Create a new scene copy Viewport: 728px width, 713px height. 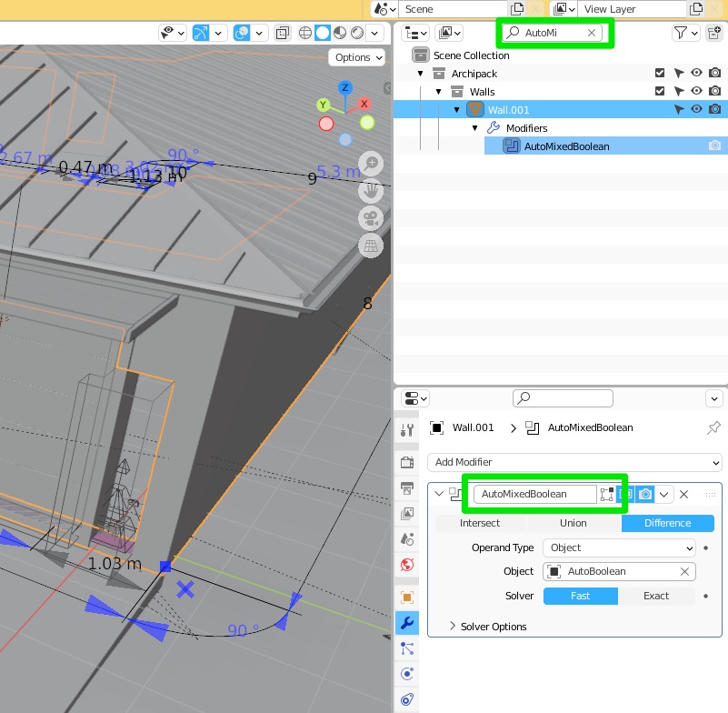(517, 9)
